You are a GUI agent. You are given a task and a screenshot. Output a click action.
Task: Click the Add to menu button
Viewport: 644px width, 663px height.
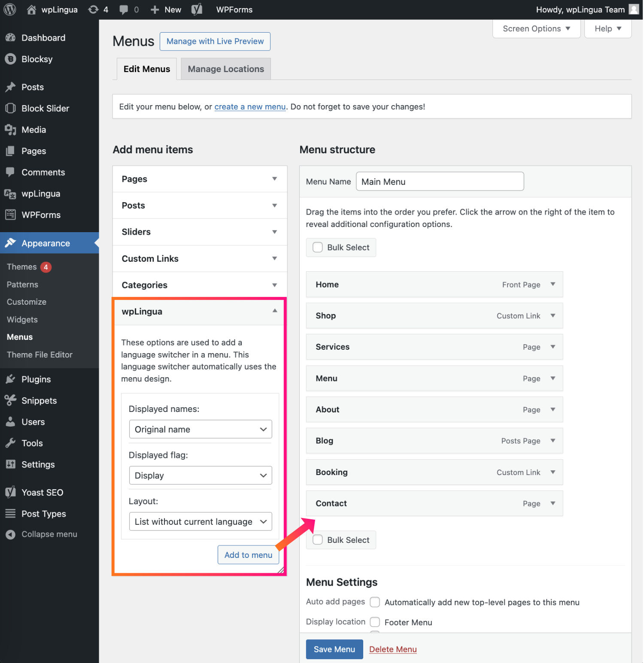coord(248,555)
